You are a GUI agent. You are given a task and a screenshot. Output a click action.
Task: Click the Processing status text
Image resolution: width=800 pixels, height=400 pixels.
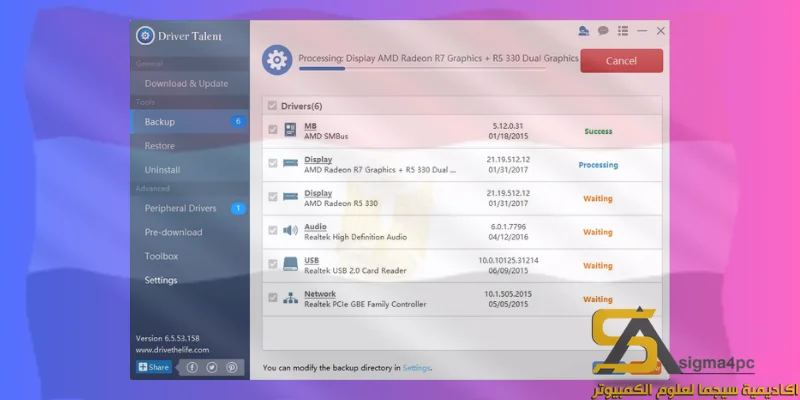point(598,165)
